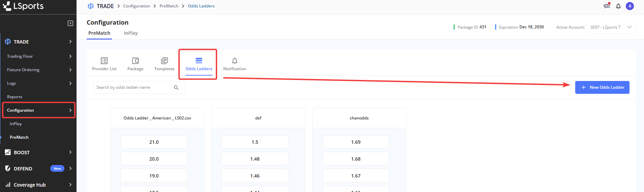Click the New Odds Ladder button

(602, 87)
